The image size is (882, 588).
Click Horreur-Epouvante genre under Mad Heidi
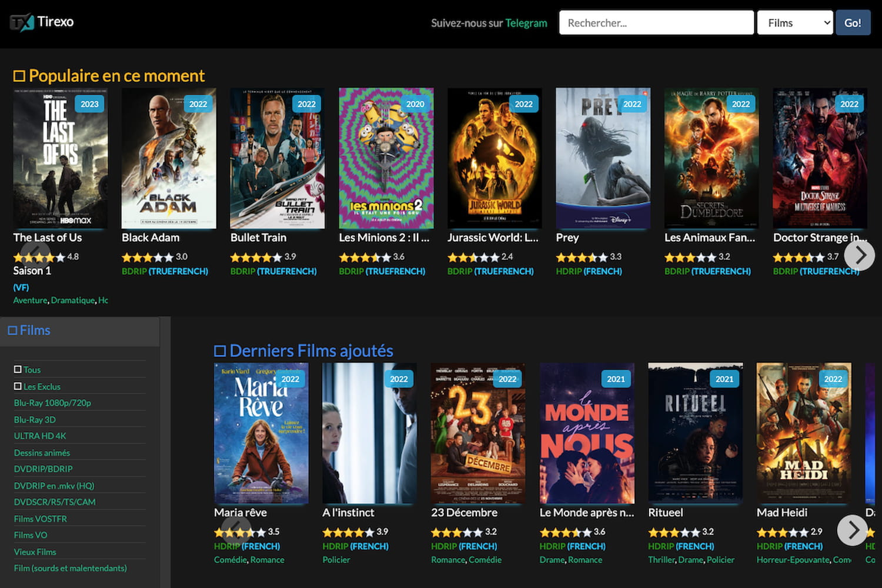pyautogui.click(x=794, y=560)
